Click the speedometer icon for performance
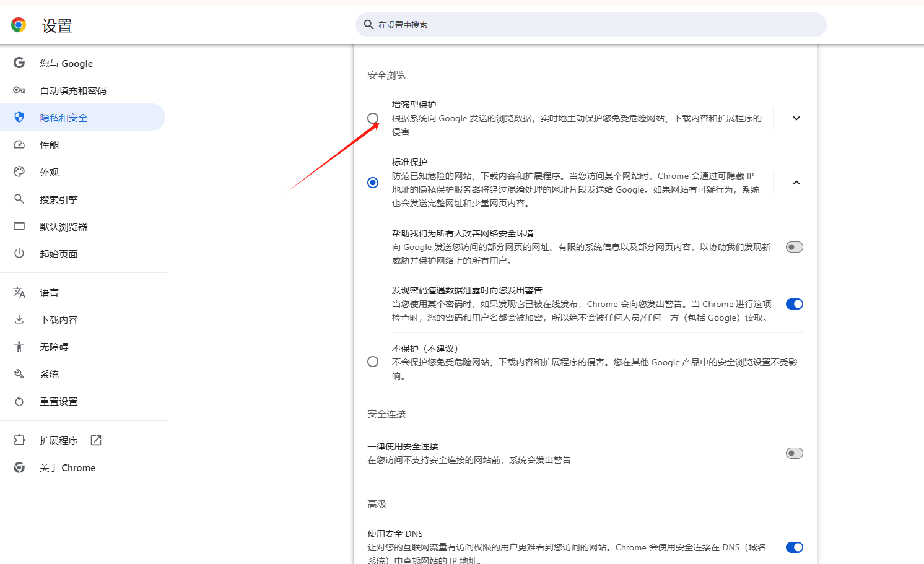 (19, 145)
